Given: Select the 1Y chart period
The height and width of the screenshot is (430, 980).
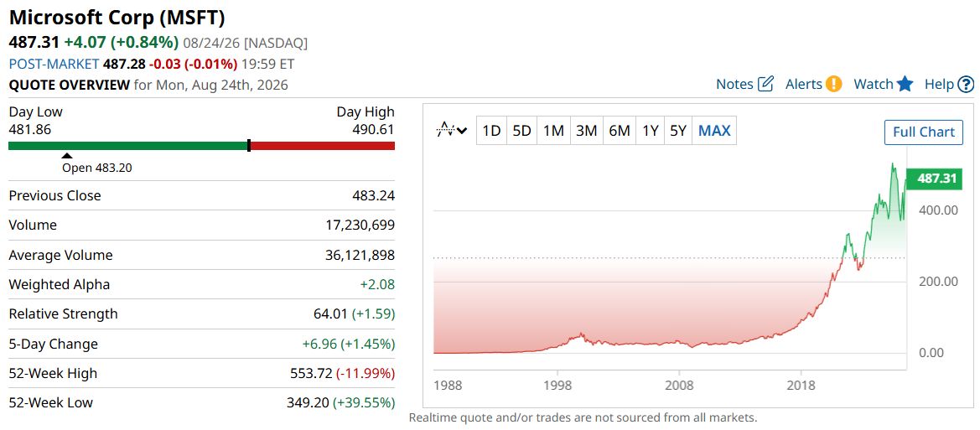Looking at the screenshot, I should (650, 132).
